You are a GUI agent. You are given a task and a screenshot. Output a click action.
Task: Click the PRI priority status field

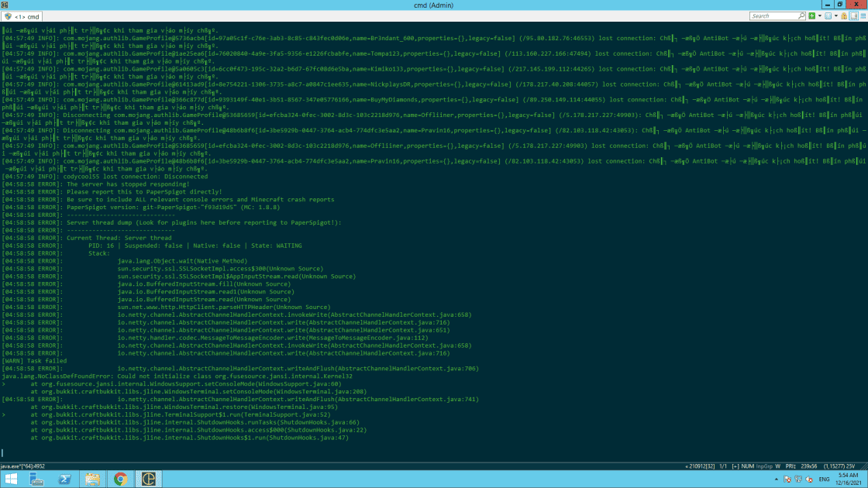point(790,466)
